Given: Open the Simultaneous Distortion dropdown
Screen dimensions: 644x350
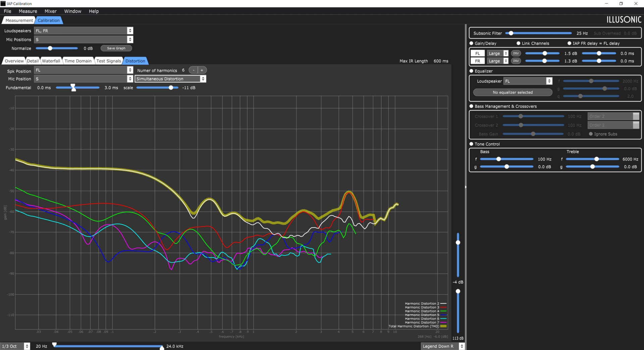Looking at the screenshot, I should point(170,79).
